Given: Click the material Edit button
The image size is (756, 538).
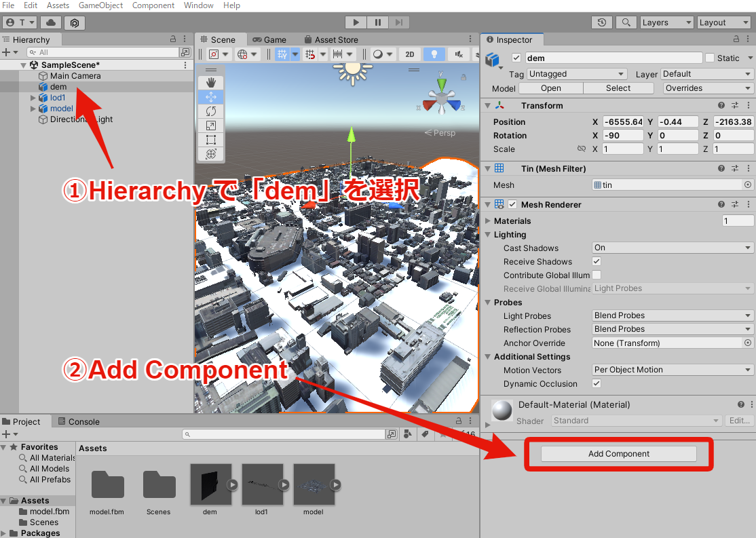Looking at the screenshot, I should (739, 421).
